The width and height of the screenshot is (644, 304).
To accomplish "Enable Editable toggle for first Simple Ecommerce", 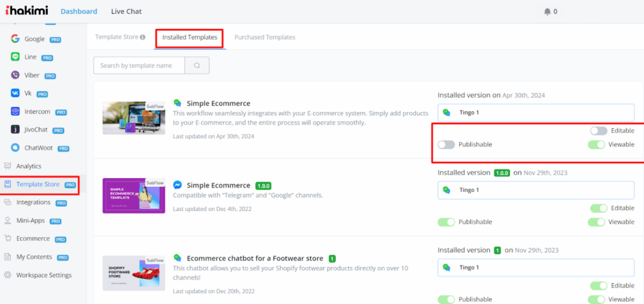I will pyautogui.click(x=598, y=130).
